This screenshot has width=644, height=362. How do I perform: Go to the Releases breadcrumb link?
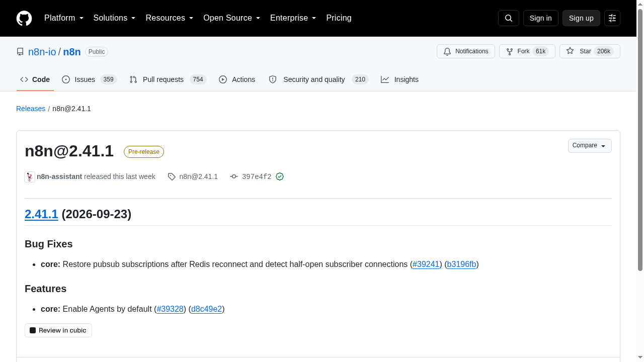(31, 109)
